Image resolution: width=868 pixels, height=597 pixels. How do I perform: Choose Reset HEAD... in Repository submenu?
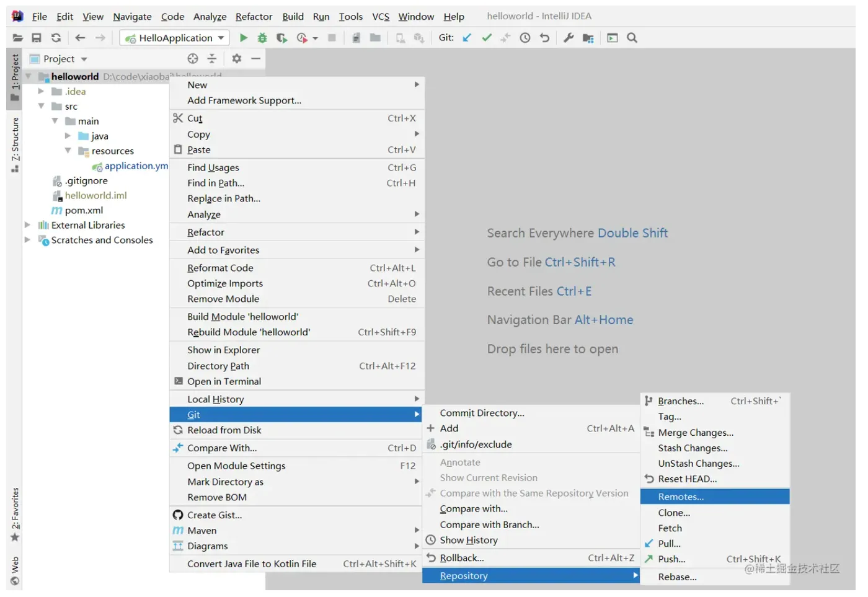pos(715,479)
